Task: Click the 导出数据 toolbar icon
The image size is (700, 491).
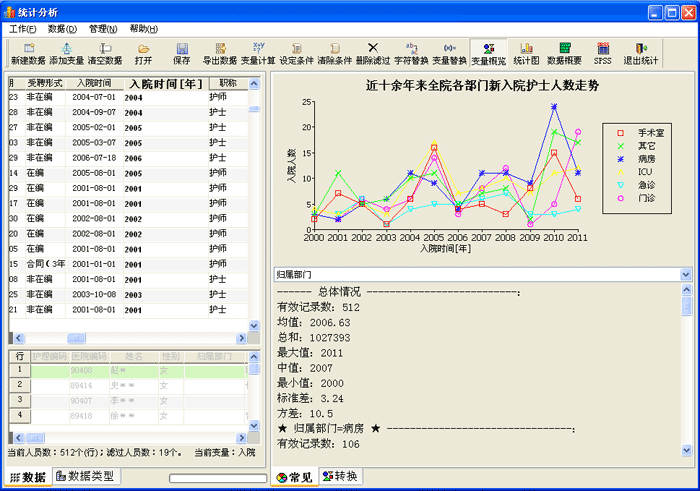Action: point(220,54)
